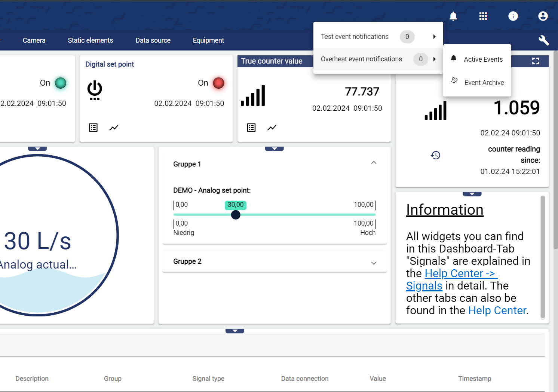Click the Analog set point slider handle
Screen dimensions: 558x392
(236, 215)
